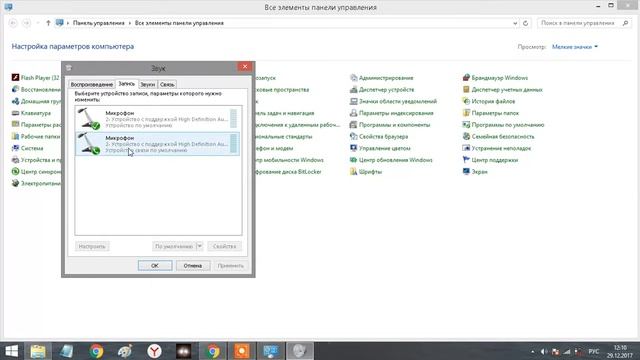Viewport: 640px width, 360px height.
Task: Click Панель управления breadcrumb
Action: [98, 23]
